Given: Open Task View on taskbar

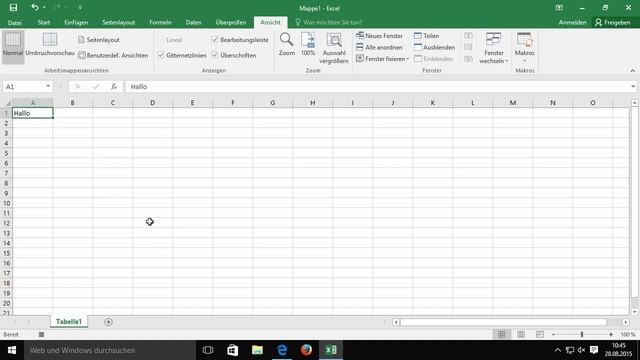Looking at the screenshot, I should [208, 350].
